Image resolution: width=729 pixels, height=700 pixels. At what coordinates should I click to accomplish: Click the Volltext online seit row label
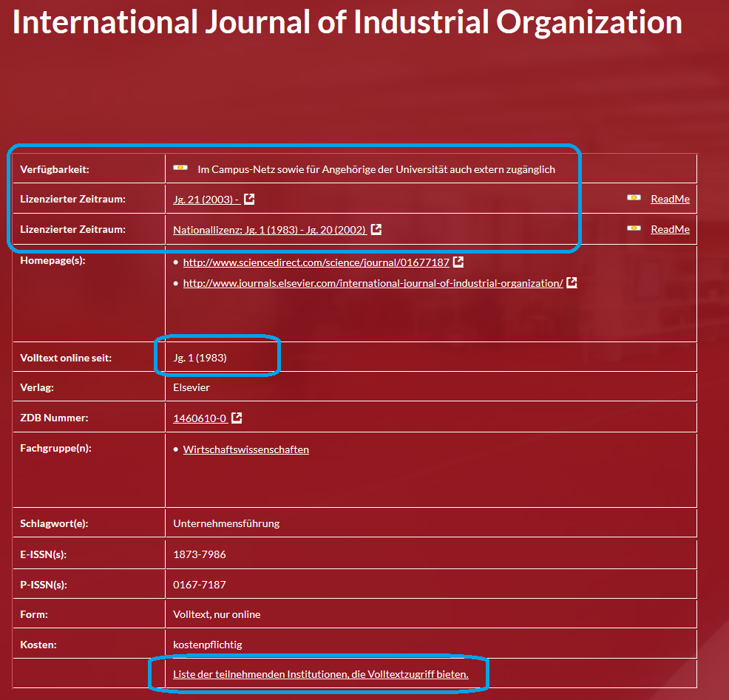(66, 358)
